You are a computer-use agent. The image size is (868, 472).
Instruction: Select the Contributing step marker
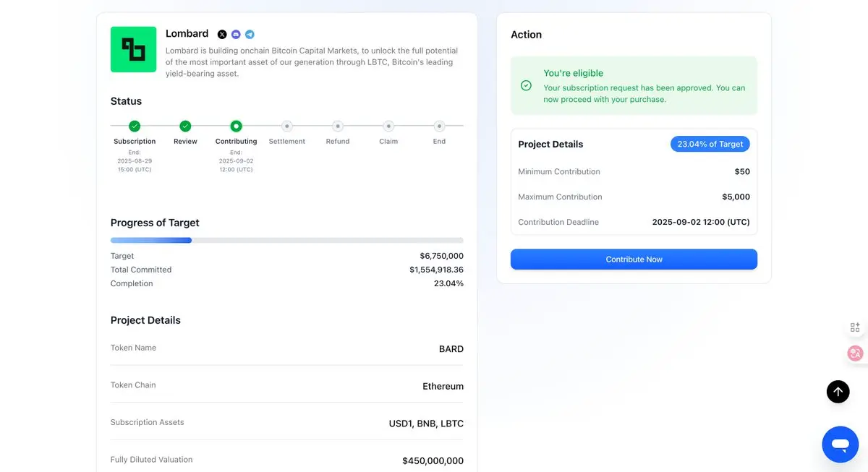click(236, 126)
